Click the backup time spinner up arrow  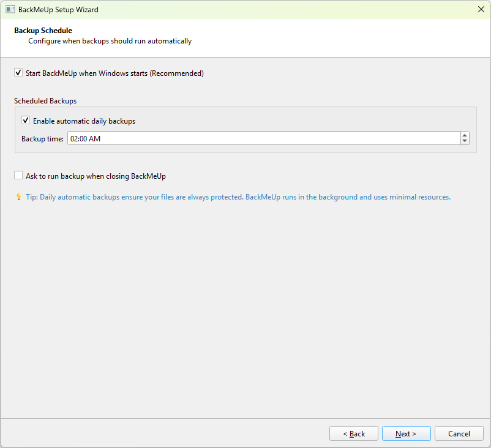465,135
